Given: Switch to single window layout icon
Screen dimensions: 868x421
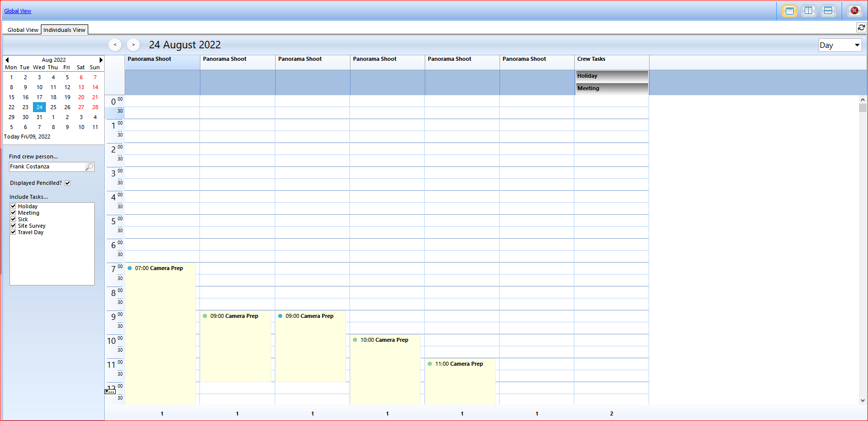Looking at the screenshot, I should click(789, 11).
